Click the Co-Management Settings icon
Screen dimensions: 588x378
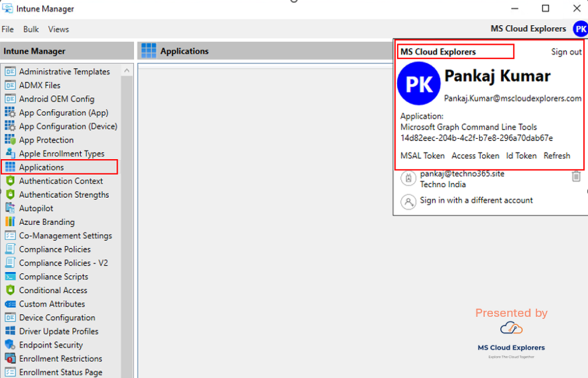point(10,236)
